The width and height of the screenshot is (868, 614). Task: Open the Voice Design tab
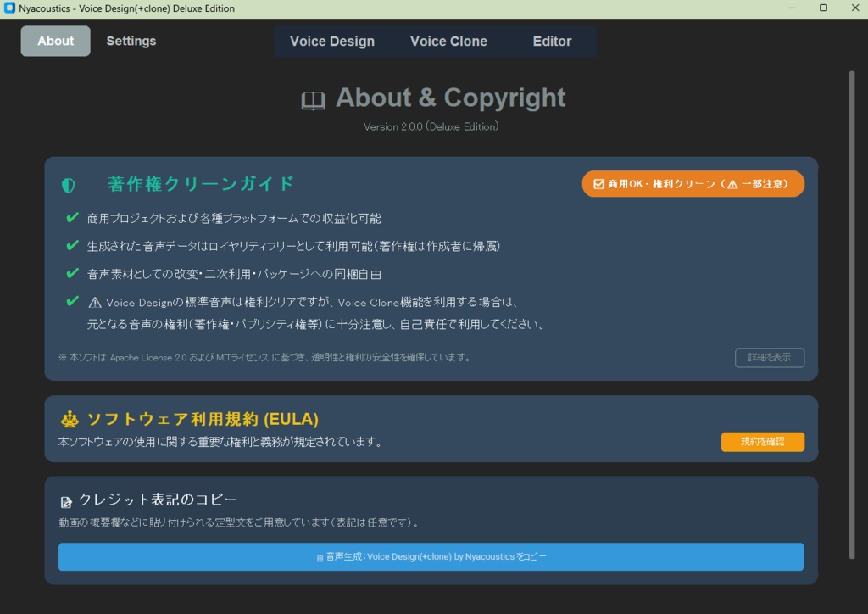332,42
